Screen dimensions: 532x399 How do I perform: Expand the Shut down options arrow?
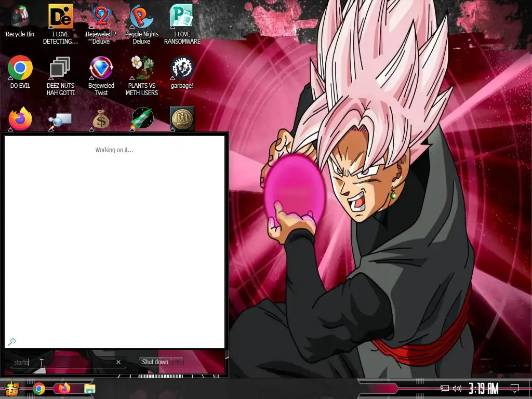(x=178, y=362)
